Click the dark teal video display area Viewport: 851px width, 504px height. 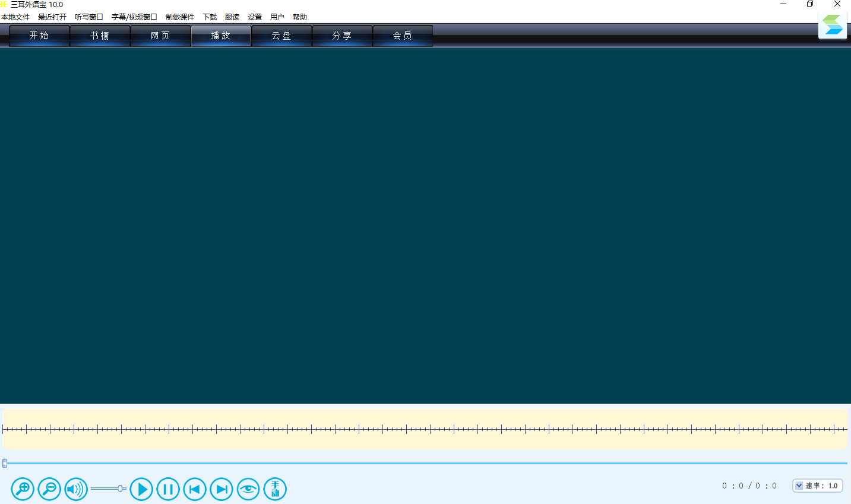tap(425, 226)
